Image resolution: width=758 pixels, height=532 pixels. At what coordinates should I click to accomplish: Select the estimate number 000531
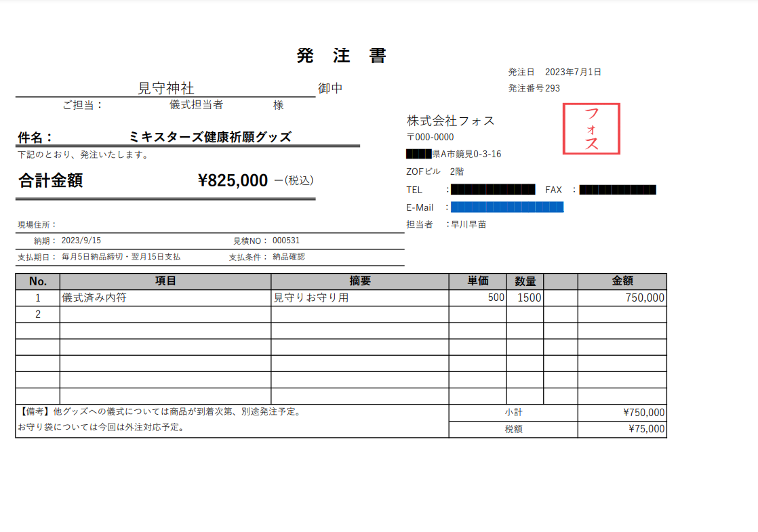(x=286, y=241)
